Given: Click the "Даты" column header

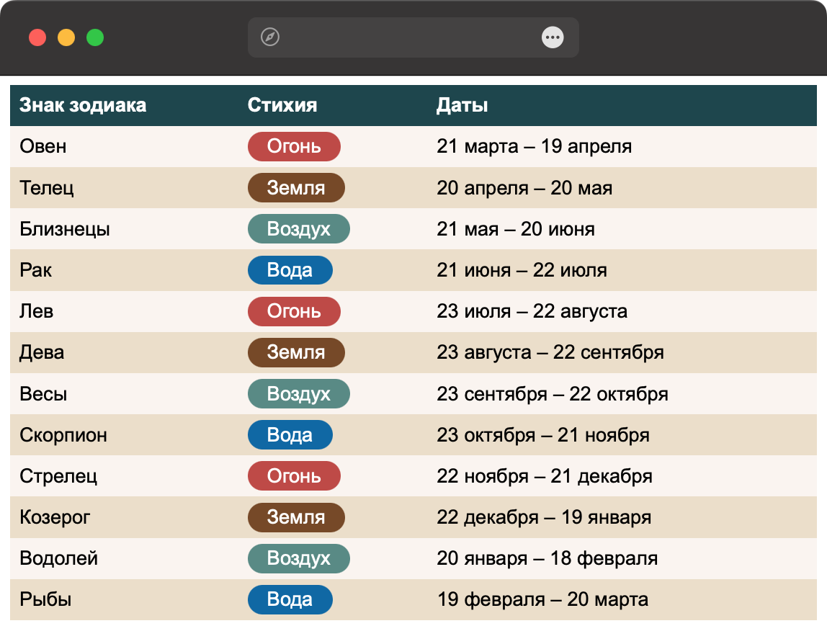Looking at the screenshot, I should pos(462,105).
